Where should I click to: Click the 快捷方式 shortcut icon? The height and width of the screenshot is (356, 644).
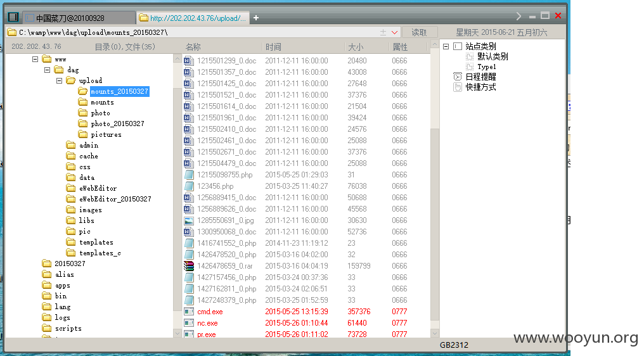[458, 87]
